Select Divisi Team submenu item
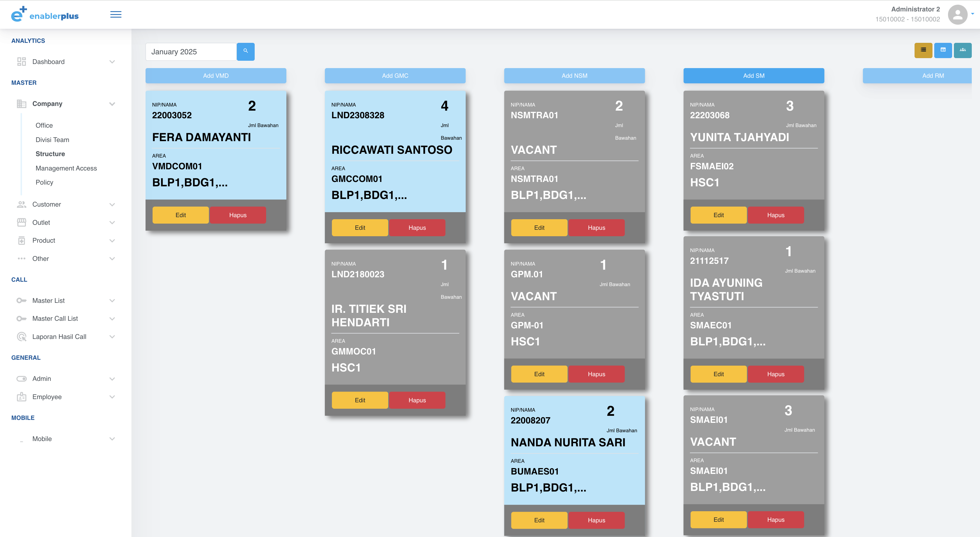Viewport: 980px width, 537px height. tap(53, 140)
